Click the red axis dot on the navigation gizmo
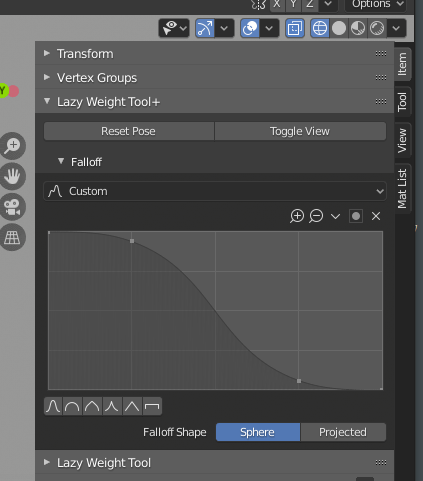 (x=14, y=91)
